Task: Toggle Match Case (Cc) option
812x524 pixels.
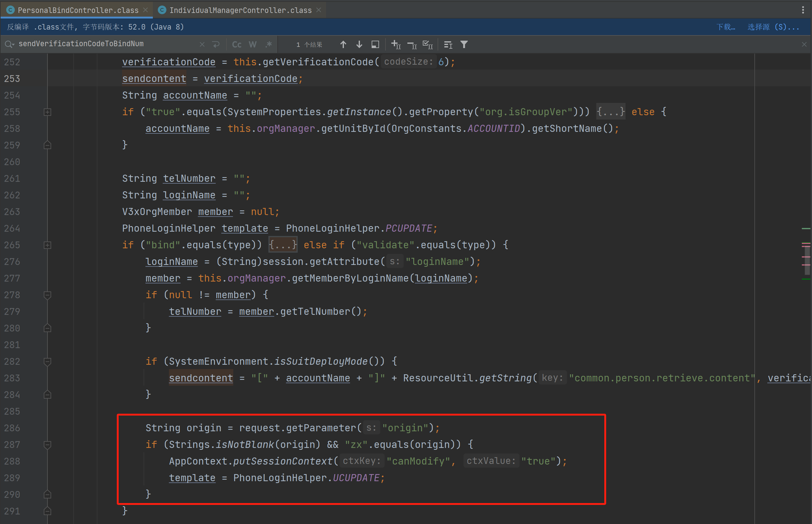Action: click(237, 45)
